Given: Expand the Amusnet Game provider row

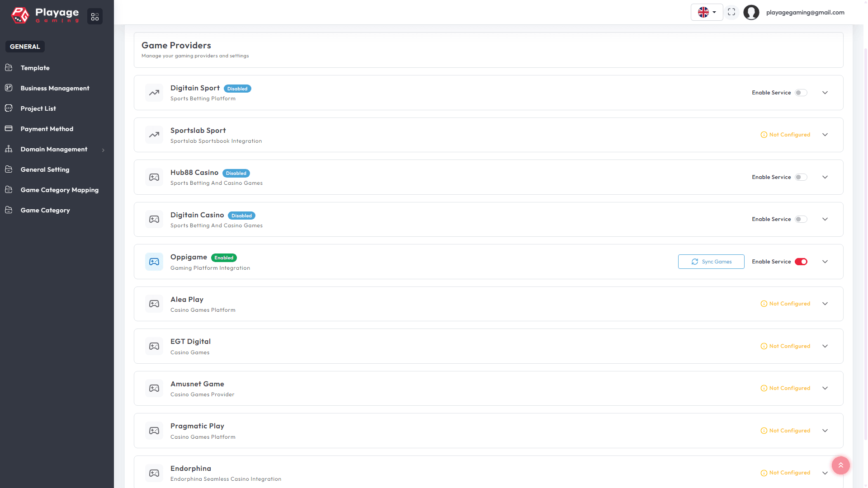Looking at the screenshot, I should click(x=825, y=388).
